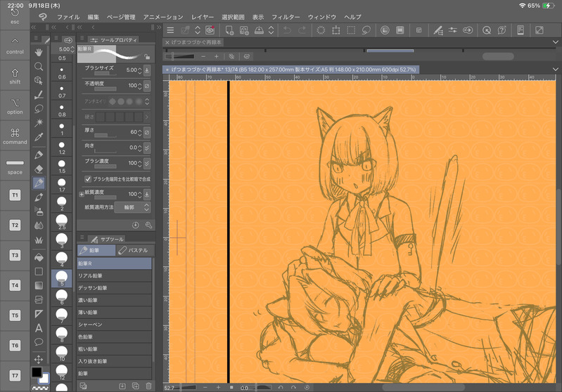562x392 pixels.
Task: Toggle the space modifier key
Action: (x=15, y=166)
